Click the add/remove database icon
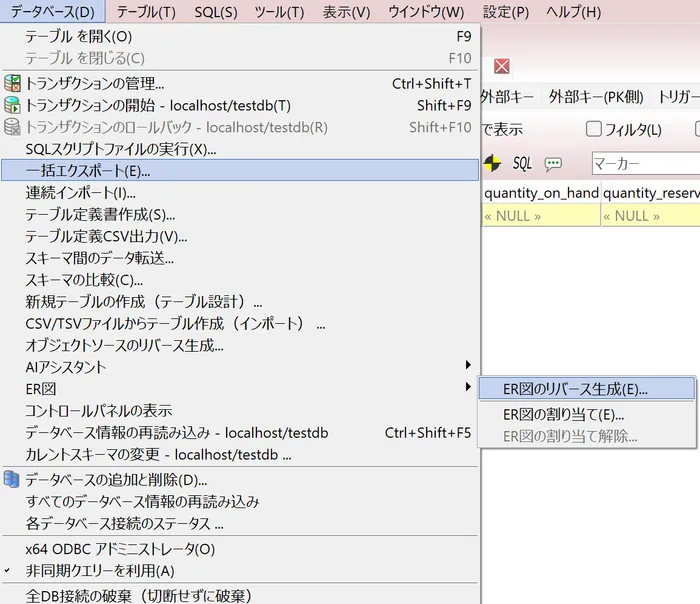700x604 pixels. pyautogui.click(x=13, y=480)
